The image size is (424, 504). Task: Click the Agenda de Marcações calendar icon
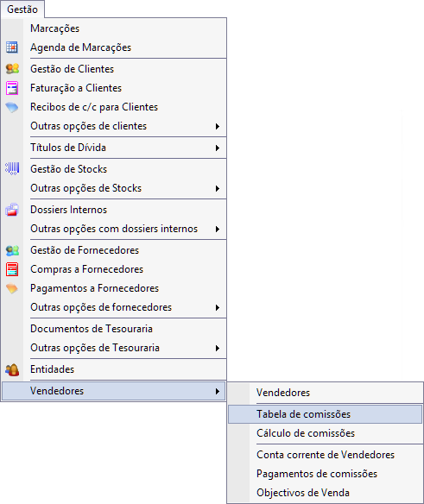12,47
